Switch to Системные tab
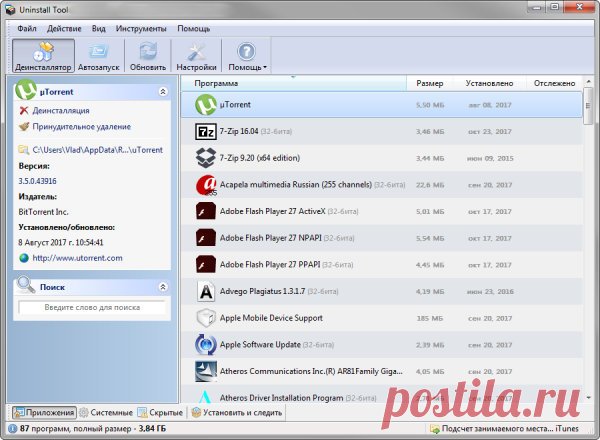 click(x=106, y=413)
